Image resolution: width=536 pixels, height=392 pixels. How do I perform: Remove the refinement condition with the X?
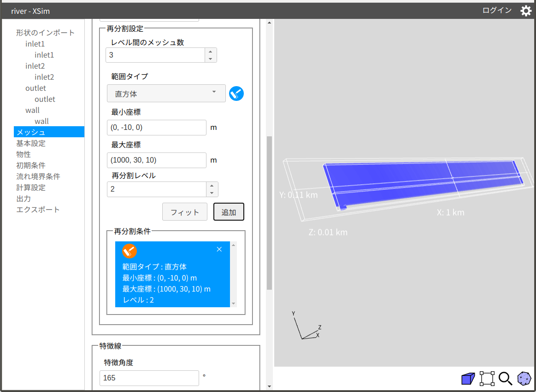point(219,250)
